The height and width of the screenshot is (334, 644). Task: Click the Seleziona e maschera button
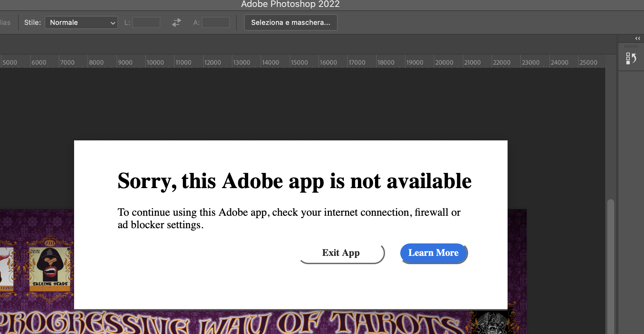[290, 22]
